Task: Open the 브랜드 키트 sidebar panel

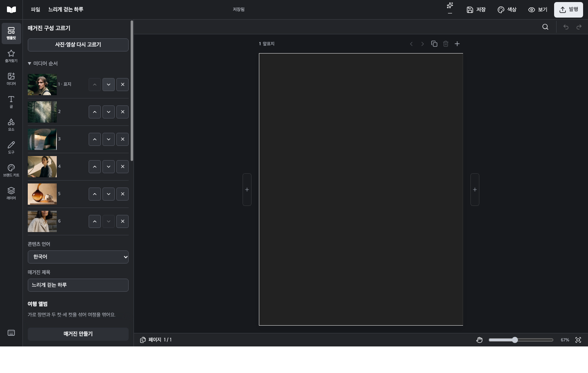Action: [x=11, y=170]
